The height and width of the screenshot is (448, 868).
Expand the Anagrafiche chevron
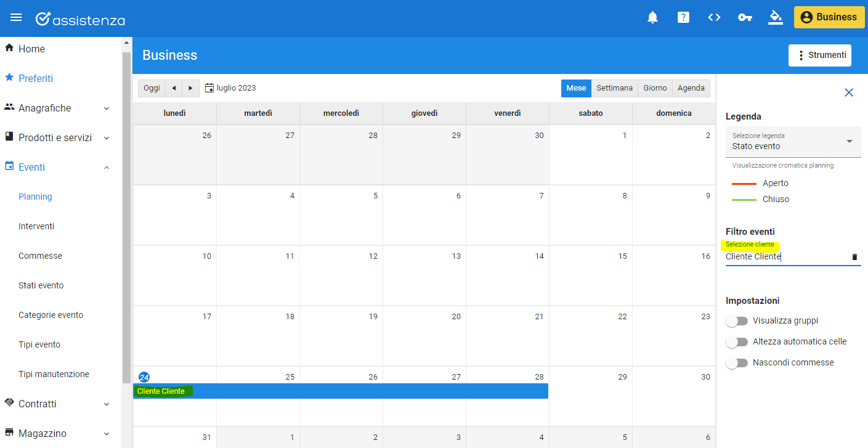tap(107, 108)
